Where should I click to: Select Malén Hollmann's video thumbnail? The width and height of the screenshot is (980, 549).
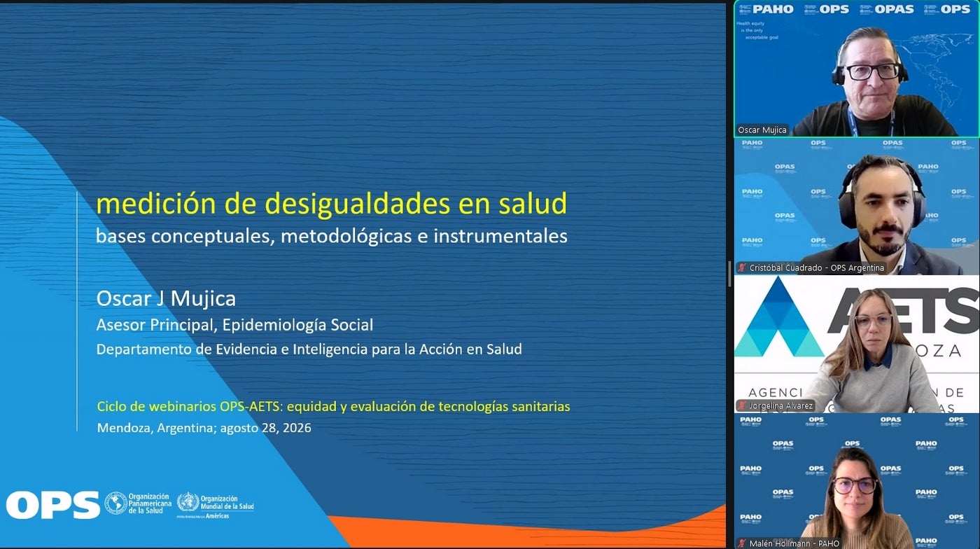coord(856,481)
